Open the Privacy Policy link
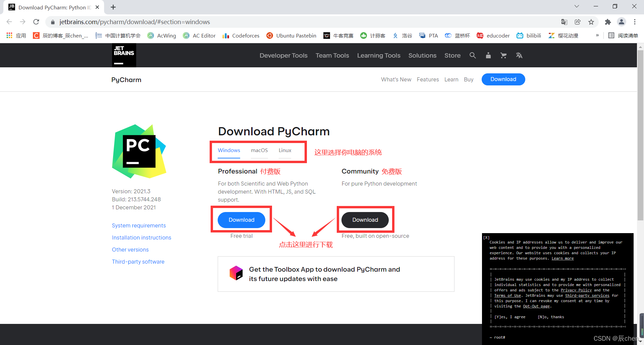The image size is (644, 345). [x=576, y=290]
